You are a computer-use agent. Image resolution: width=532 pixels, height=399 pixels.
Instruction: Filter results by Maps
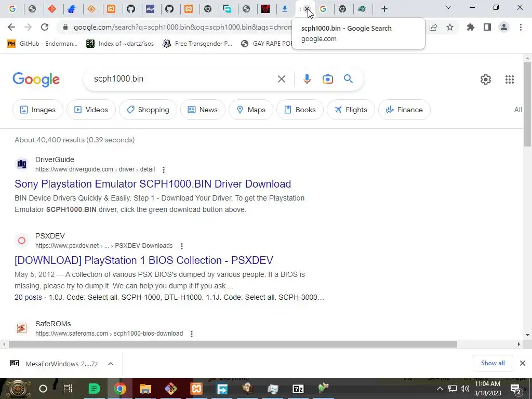(x=251, y=110)
